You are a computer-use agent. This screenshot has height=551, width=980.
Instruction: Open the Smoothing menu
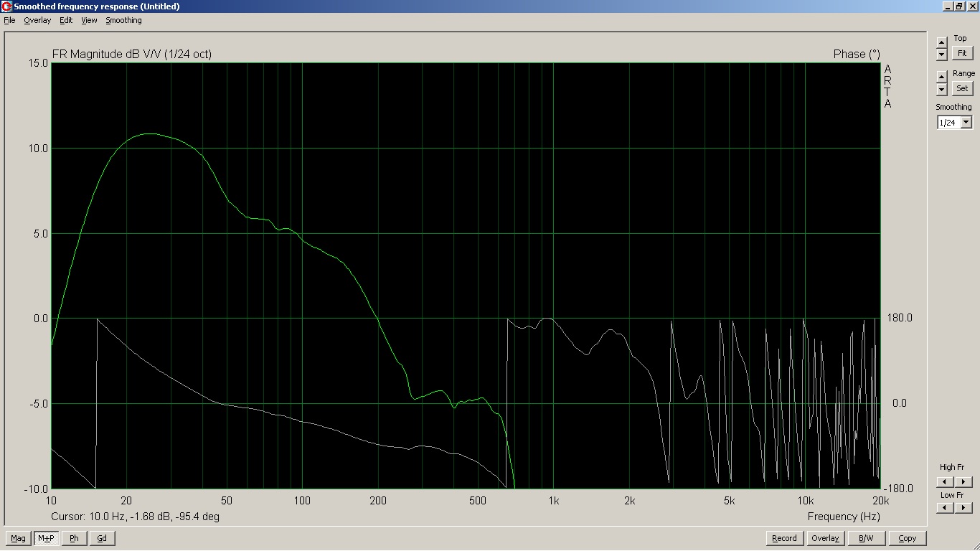(123, 20)
